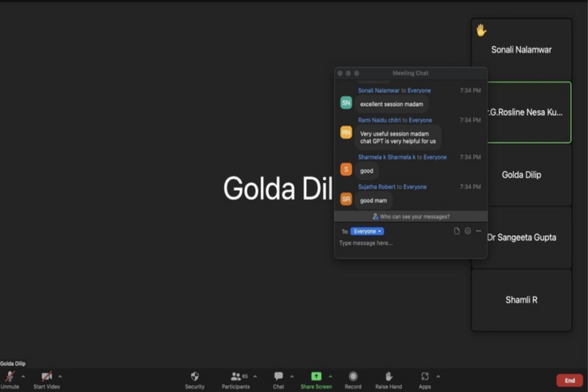Expand Share Screen options chevron
The width and height of the screenshot is (588, 392).
330,376
